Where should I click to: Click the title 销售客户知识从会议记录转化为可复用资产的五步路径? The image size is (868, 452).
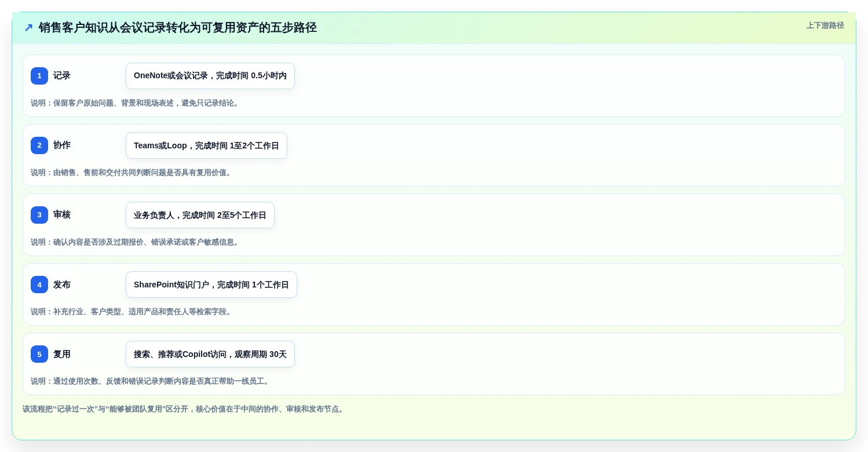pyautogui.click(x=178, y=28)
